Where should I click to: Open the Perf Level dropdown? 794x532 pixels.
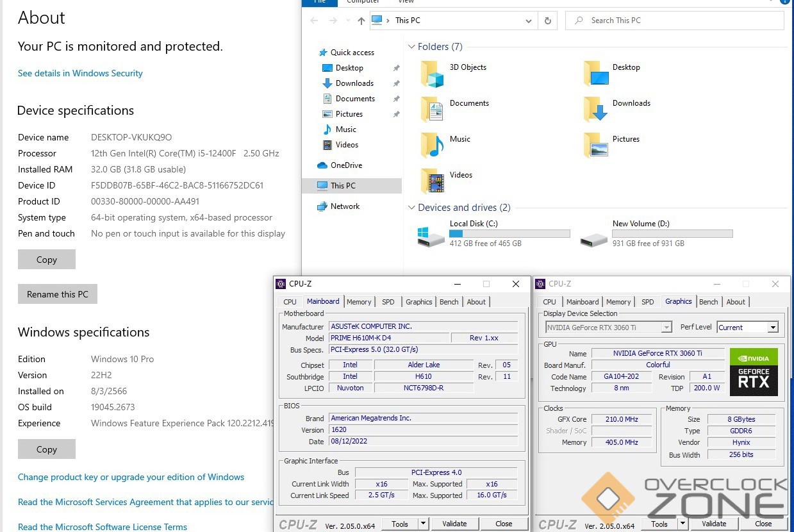pyautogui.click(x=773, y=328)
